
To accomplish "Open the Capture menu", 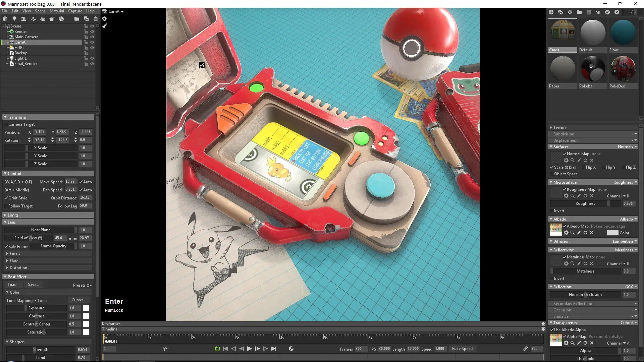I will [x=75, y=11].
